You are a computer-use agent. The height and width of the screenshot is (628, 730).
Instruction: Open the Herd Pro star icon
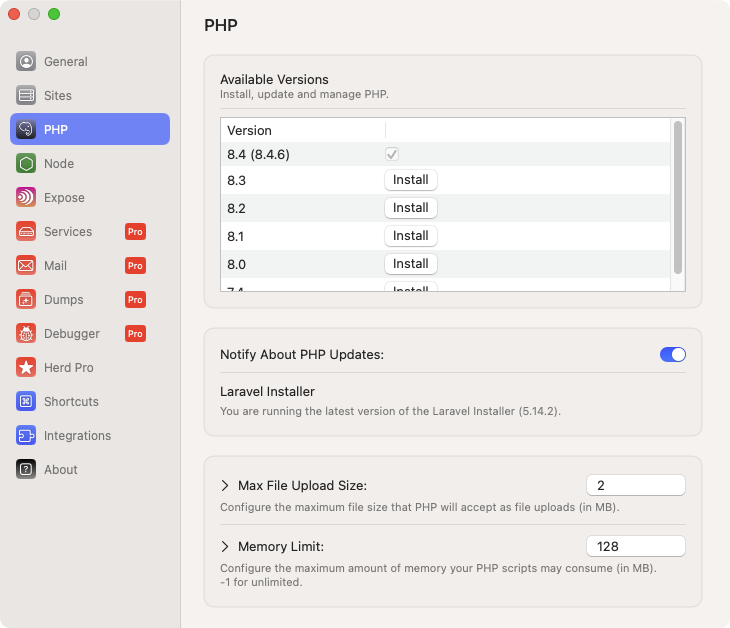pos(26,367)
